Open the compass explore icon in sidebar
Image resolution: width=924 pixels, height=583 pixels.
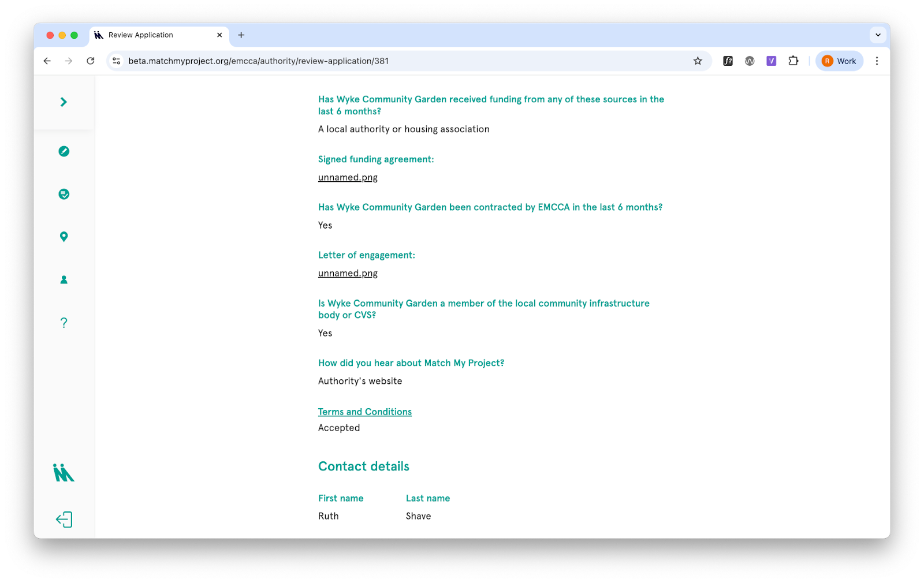64,151
